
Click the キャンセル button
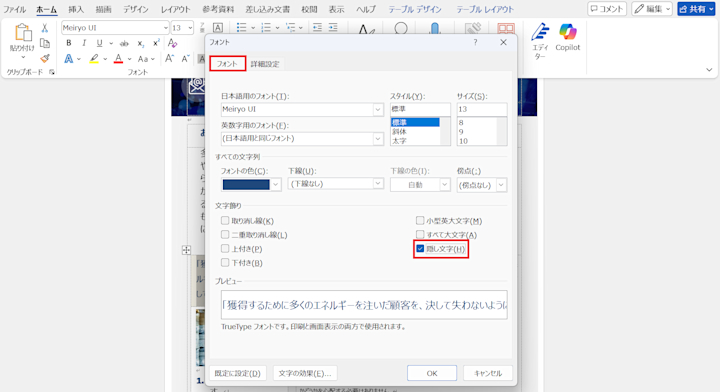click(488, 373)
